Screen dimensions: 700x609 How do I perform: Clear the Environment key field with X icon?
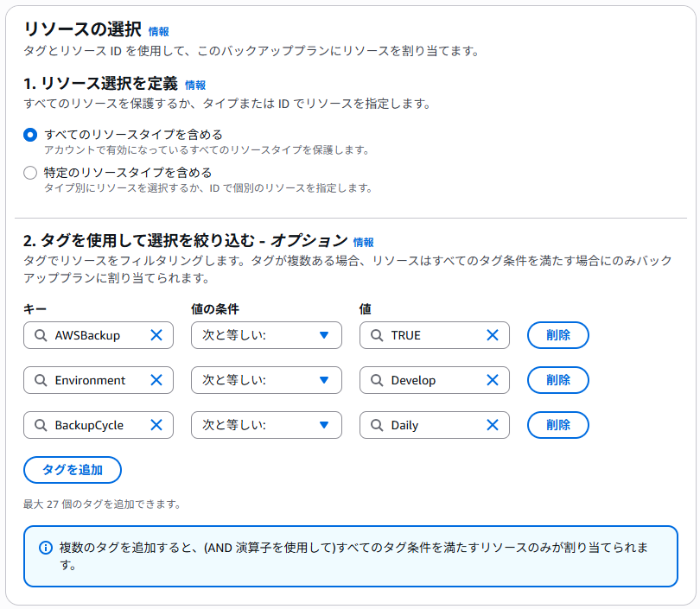click(x=156, y=380)
